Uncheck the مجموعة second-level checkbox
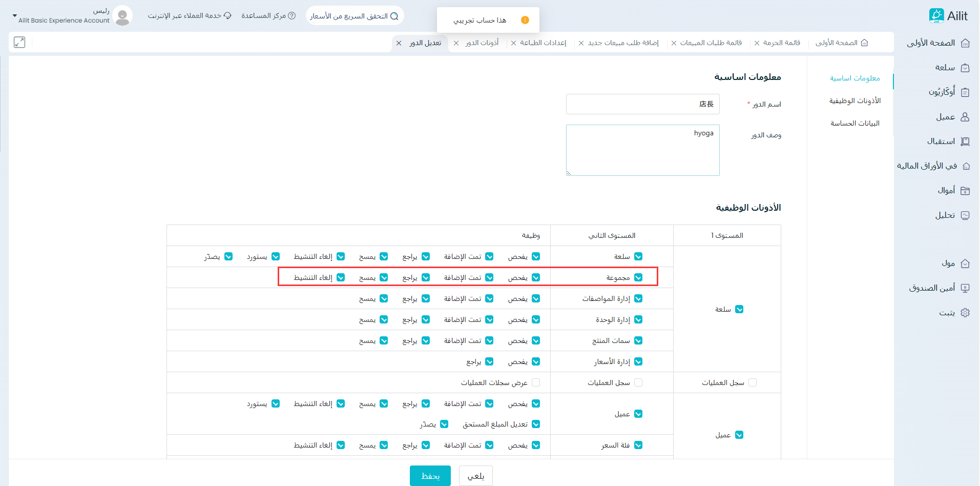 [x=638, y=277]
